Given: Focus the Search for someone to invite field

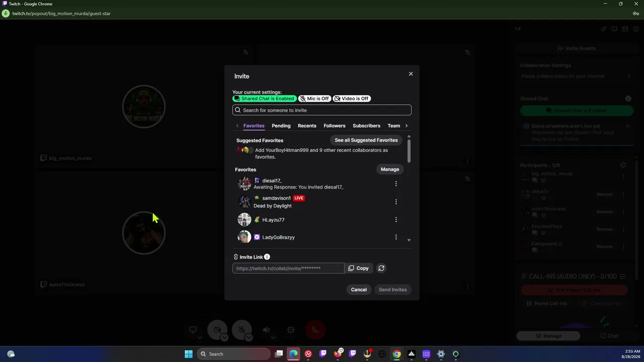Looking at the screenshot, I should click(x=322, y=110).
